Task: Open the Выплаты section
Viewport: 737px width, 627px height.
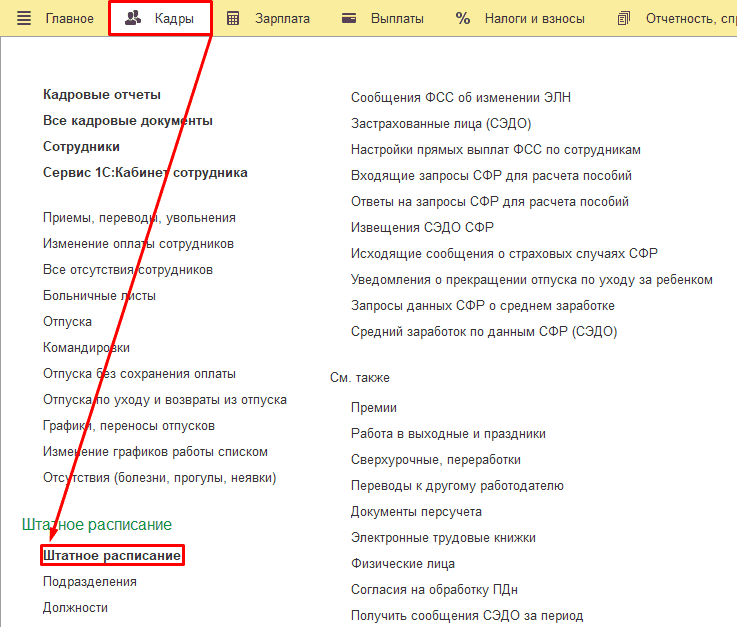Action: click(397, 18)
